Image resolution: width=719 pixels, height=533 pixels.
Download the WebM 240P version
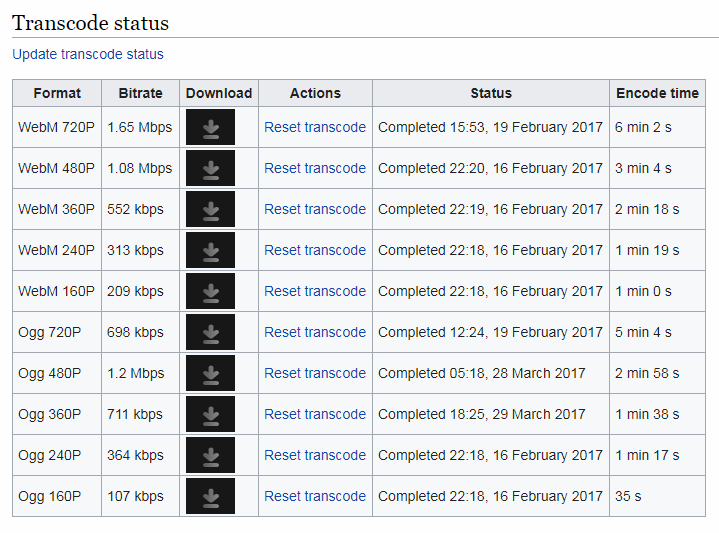tap(210, 250)
